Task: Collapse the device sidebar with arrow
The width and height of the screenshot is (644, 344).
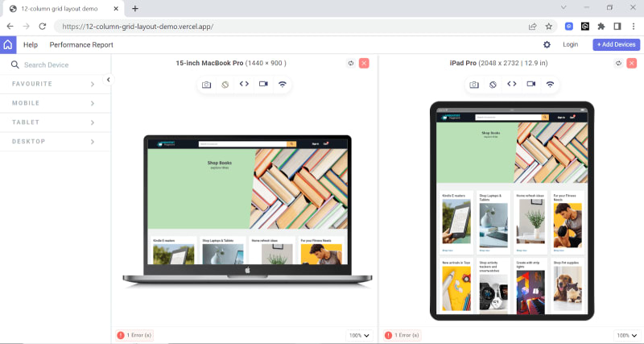Action: 109,80
